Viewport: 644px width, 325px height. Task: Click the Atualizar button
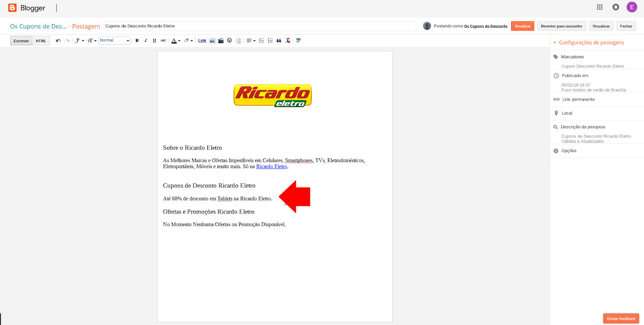click(522, 26)
